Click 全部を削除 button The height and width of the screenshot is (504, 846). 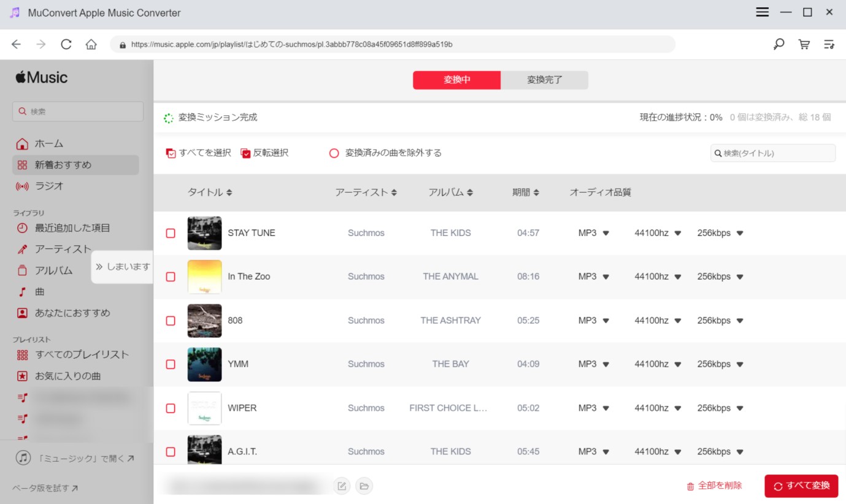[714, 486]
